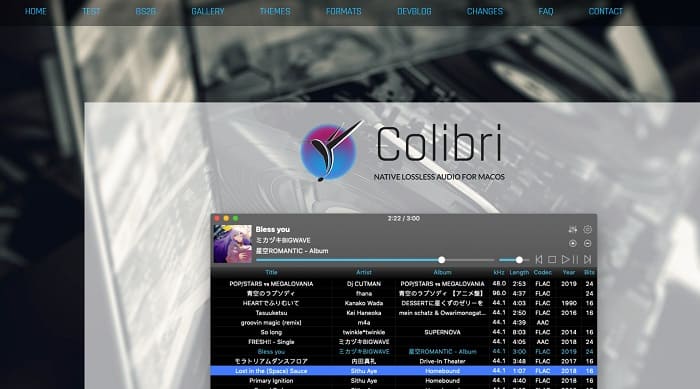
Task: Go to the DEVBLOG page
Action: (x=414, y=12)
